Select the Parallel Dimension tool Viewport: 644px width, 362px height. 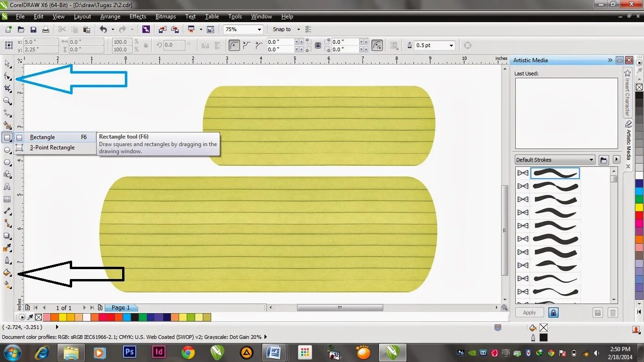(x=7, y=211)
